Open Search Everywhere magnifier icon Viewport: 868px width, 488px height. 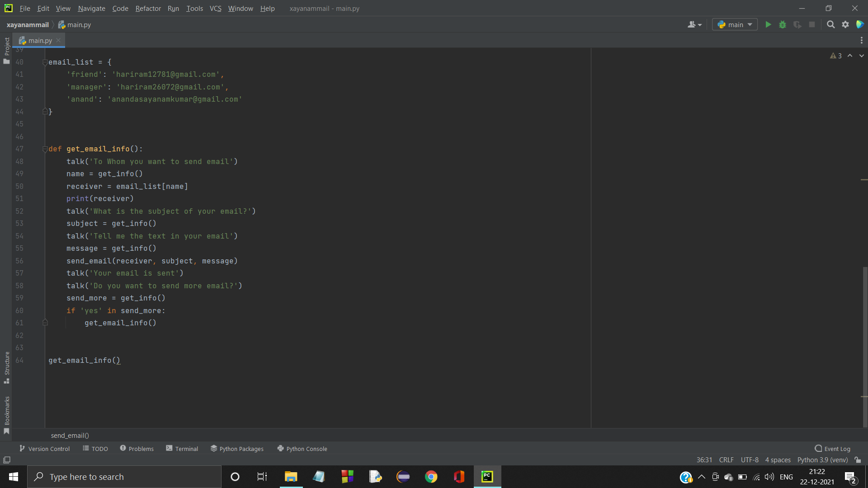(830, 25)
